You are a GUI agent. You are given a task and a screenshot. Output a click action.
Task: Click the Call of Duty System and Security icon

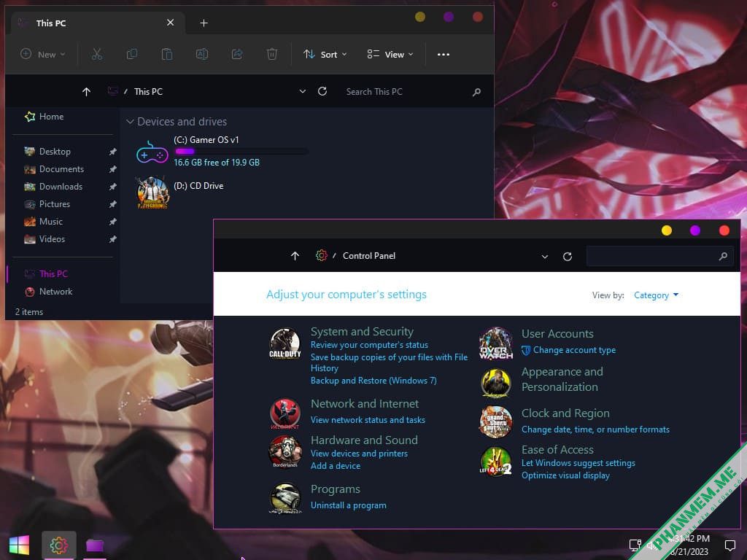point(285,343)
